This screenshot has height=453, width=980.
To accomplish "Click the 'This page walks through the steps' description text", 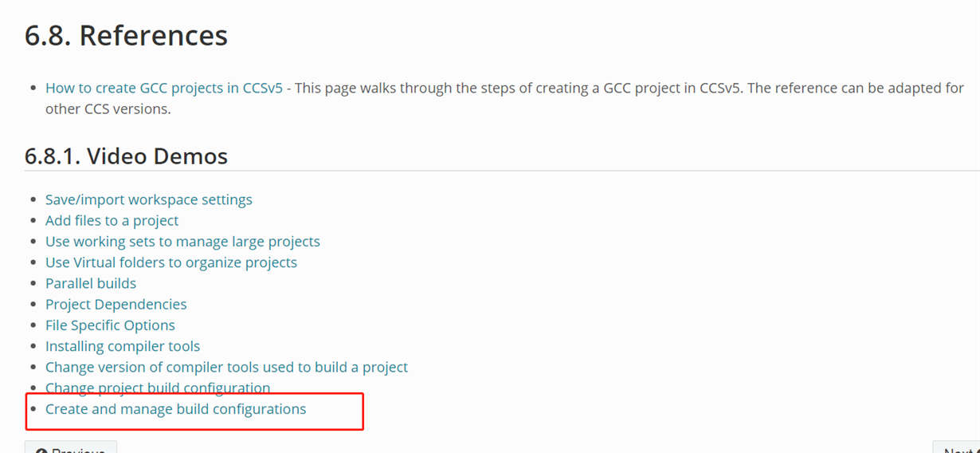I will [558, 88].
